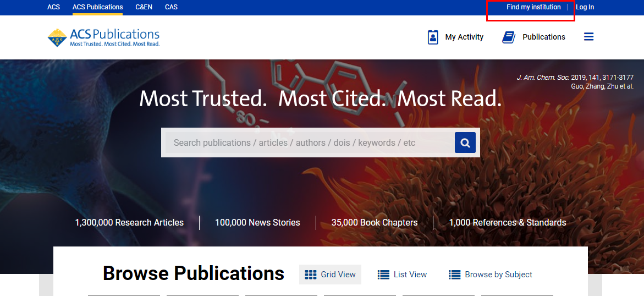Click the Log In link
The width and height of the screenshot is (644, 296).
click(x=585, y=7)
